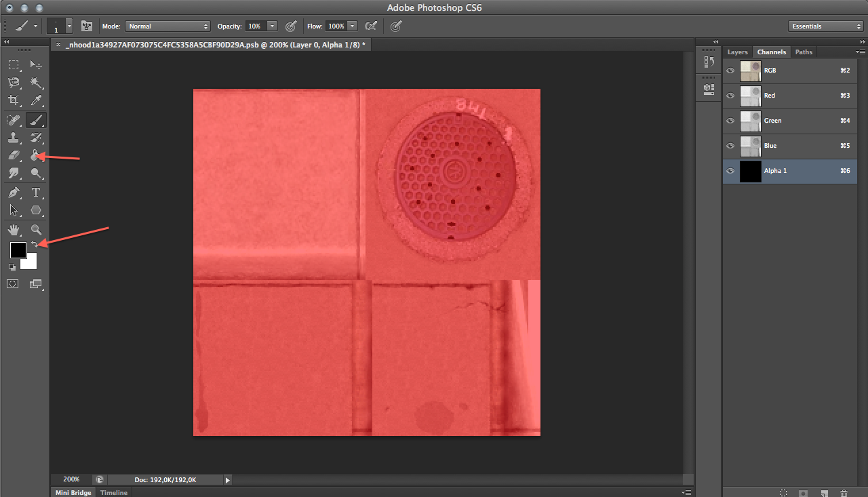
Task: Swap foreground and background colors
Action: coord(35,244)
